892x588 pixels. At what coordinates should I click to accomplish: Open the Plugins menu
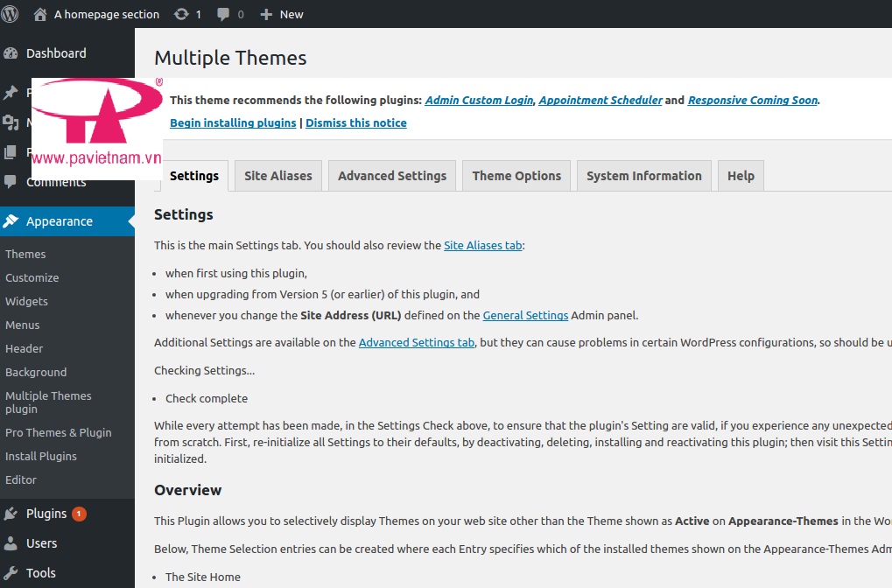(46, 514)
